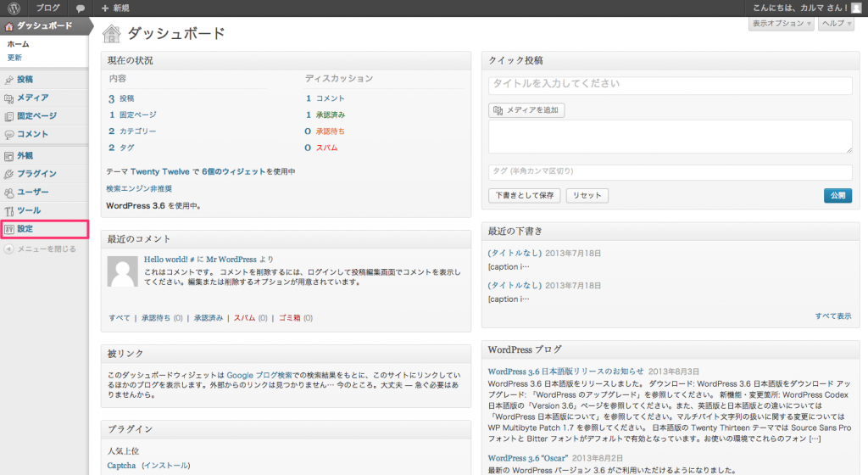Open メディア menu in sidebar
The height and width of the screenshot is (475, 868).
pyautogui.click(x=33, y=98)
